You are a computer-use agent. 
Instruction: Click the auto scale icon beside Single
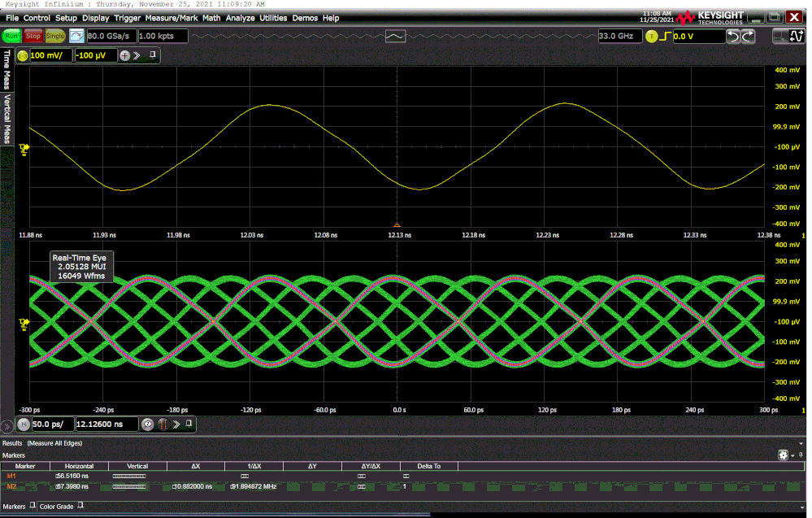(x=76, y=36)
